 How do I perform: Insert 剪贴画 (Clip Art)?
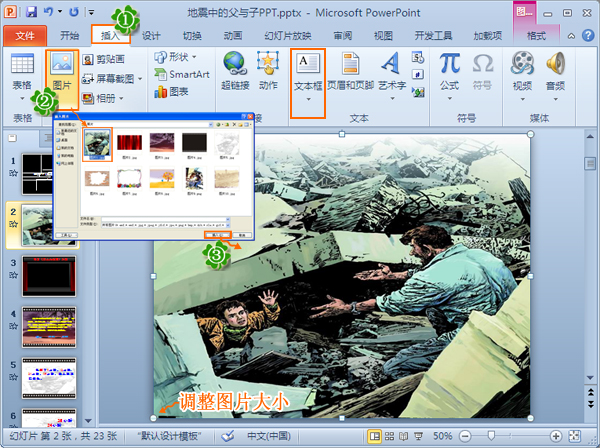[x=104, y=59]
